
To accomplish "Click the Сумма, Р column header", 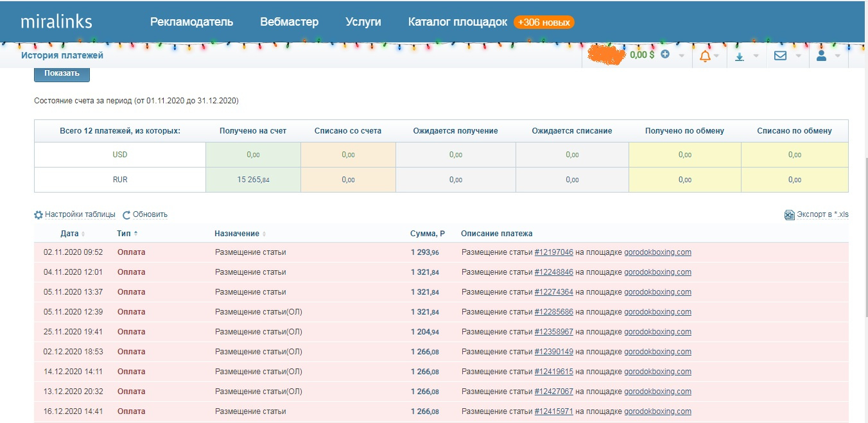I will 428,234.
